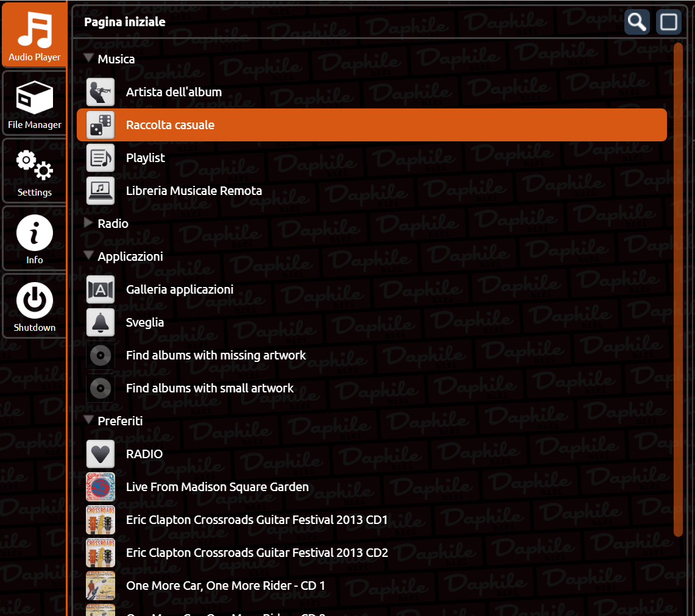The height and width of the screenshot is (616, 695).
Task: Collapse the Applicazioni section
Action: (x=89, y=255)
